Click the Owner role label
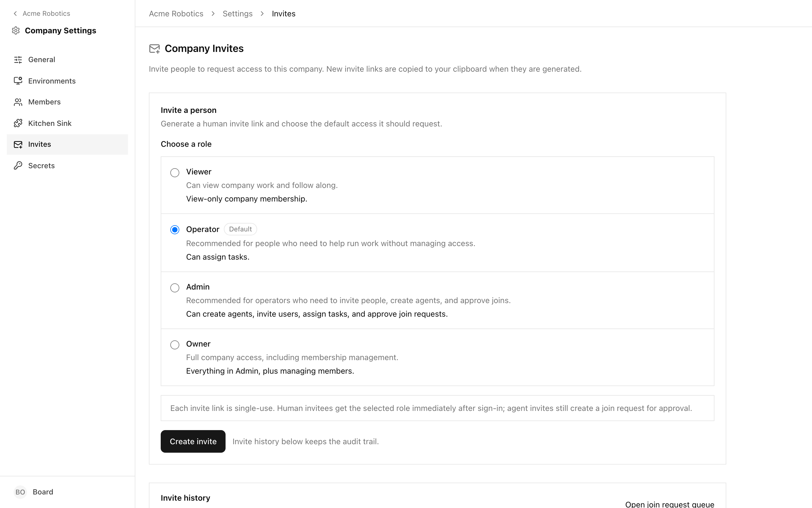 tap(198, 344)
